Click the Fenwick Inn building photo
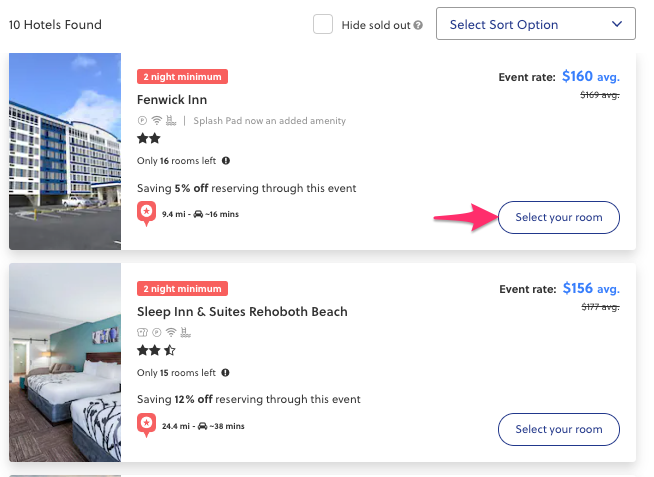 coord(65,151)
